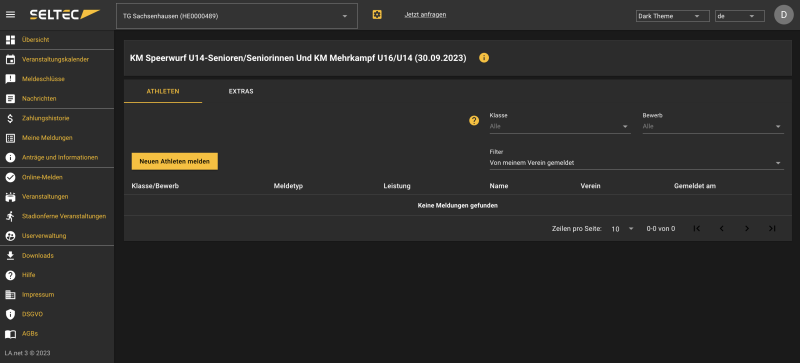The width and height of the screenshot is (800, 363).
Task: Click the Nachrichten message icon
Action: click(x=10, y=99)
